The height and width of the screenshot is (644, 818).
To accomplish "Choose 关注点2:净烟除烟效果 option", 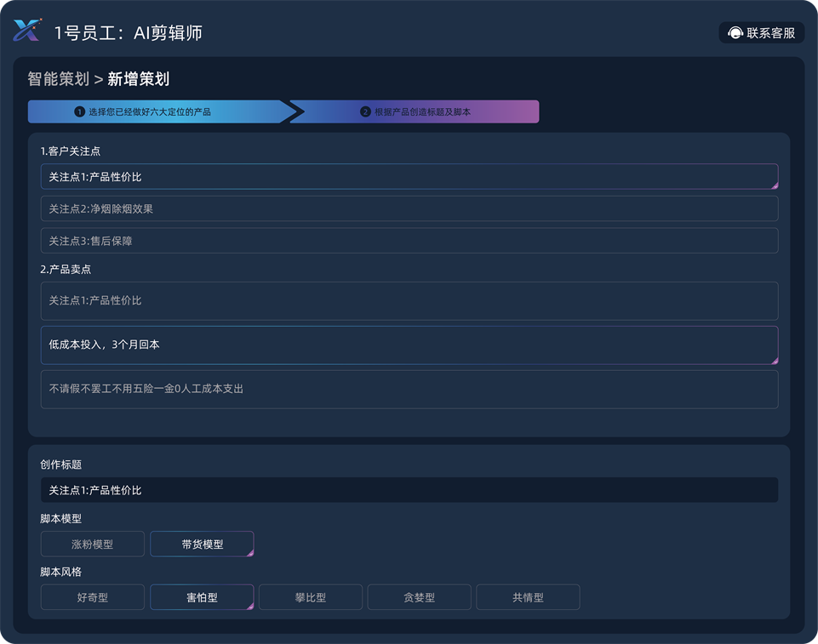I will (409, 208).
